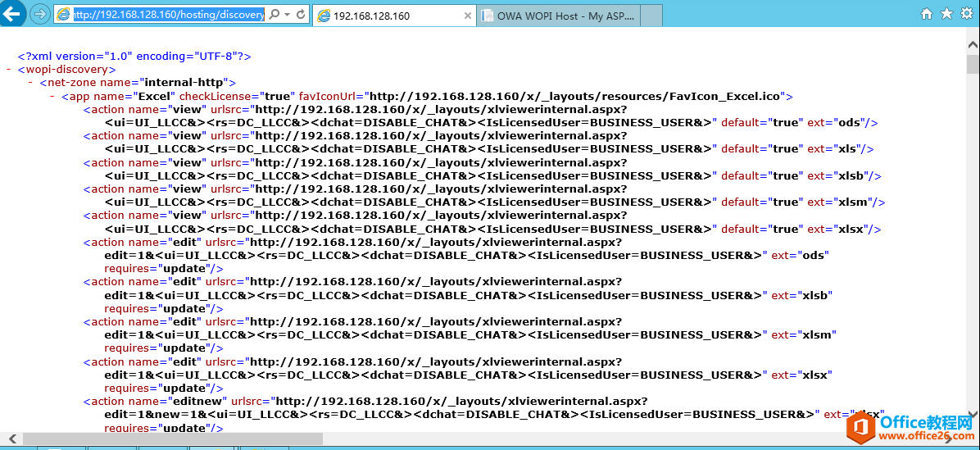Switch to the OWA WOPI Host tab
Image resolution: width=980 pixels, height=450 pixels.
click(559, 16)
